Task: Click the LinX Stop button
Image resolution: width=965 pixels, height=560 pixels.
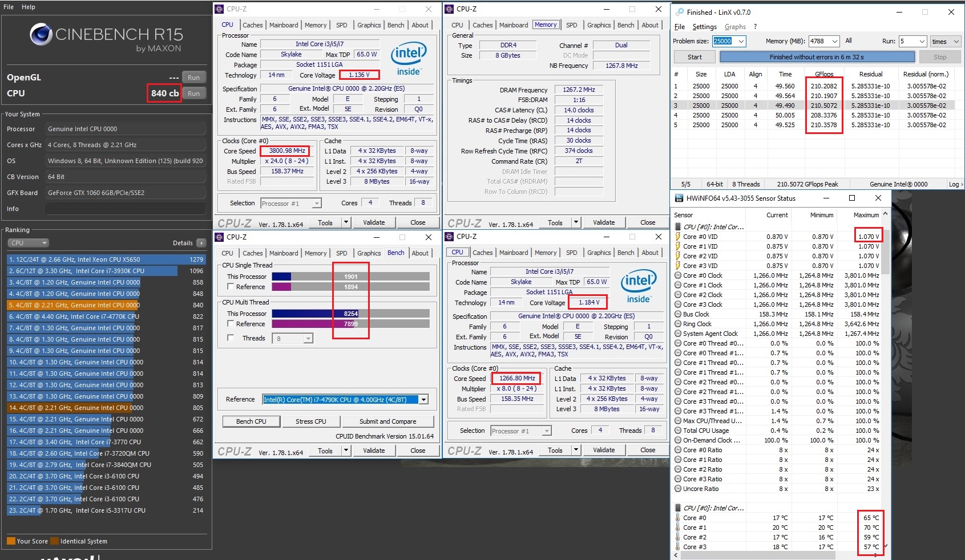Action: [939, 57]
